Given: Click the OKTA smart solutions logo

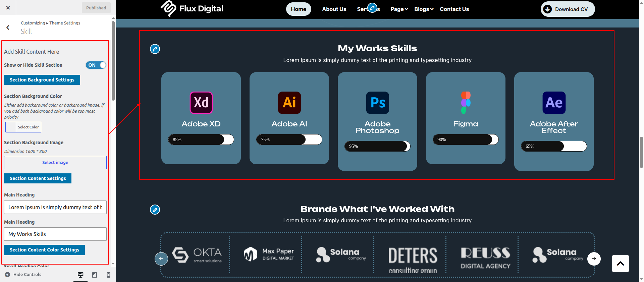Looking at the screenshot, I should tap(197, 255).
